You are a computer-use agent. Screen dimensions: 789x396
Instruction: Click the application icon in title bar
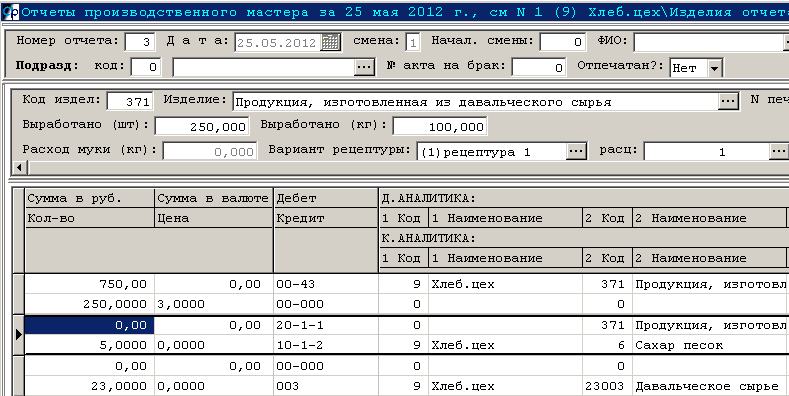(10, 12)
